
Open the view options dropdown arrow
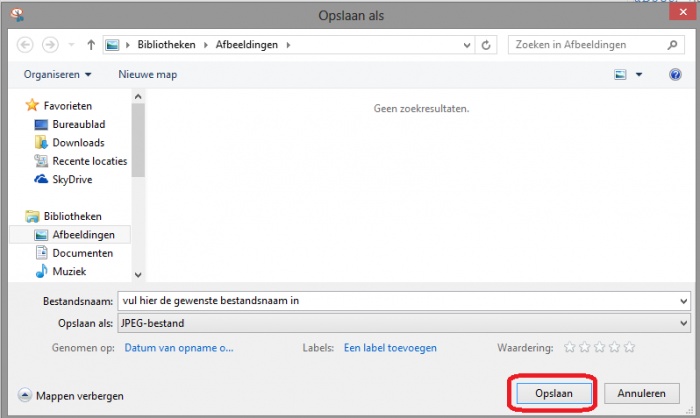pos(639,75)
